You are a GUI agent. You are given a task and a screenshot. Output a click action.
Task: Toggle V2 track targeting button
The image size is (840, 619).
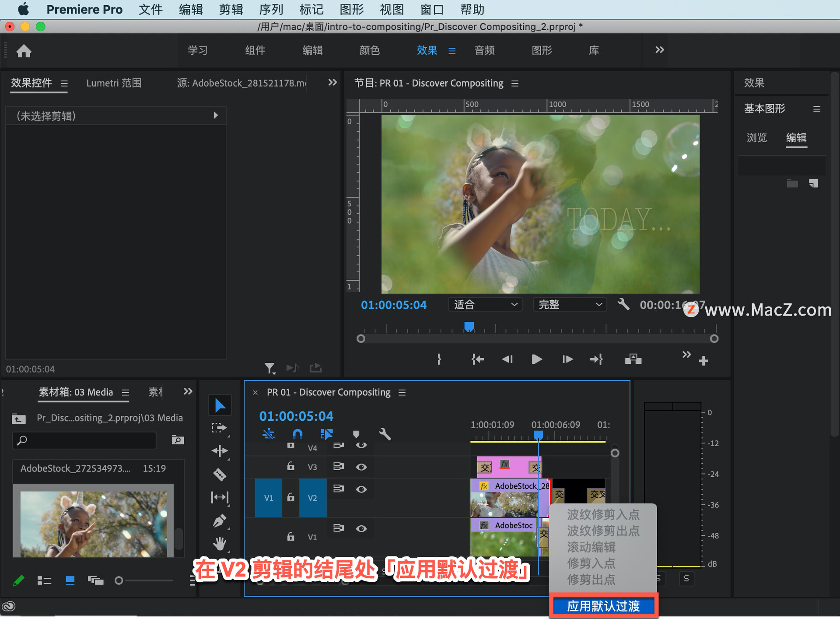click(x=312, y=498)
